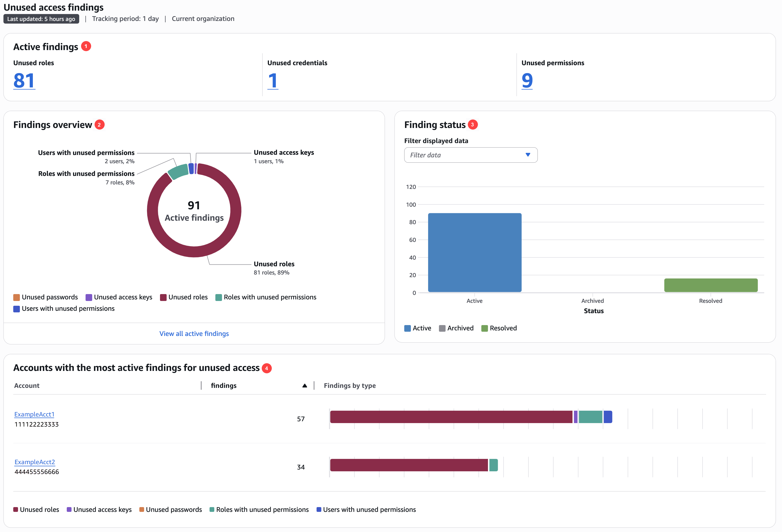782x532 pixels.
Task: Open the Filter data dropdown
Action: 471,155
